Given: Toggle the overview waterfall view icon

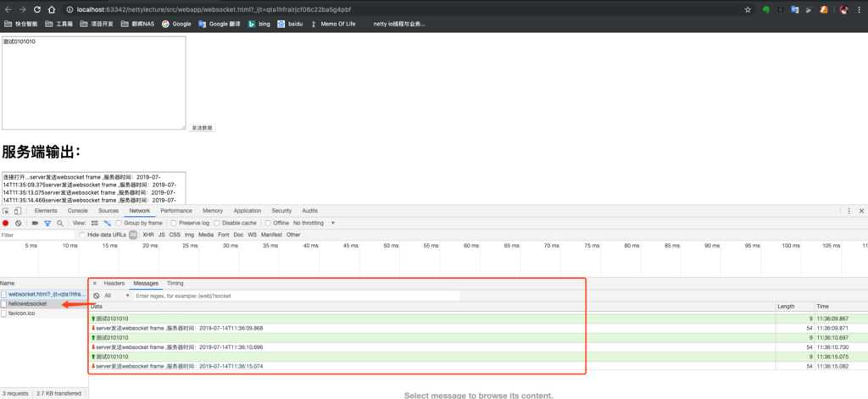Looking at the screenshot, I should click(x=108, y=223).
